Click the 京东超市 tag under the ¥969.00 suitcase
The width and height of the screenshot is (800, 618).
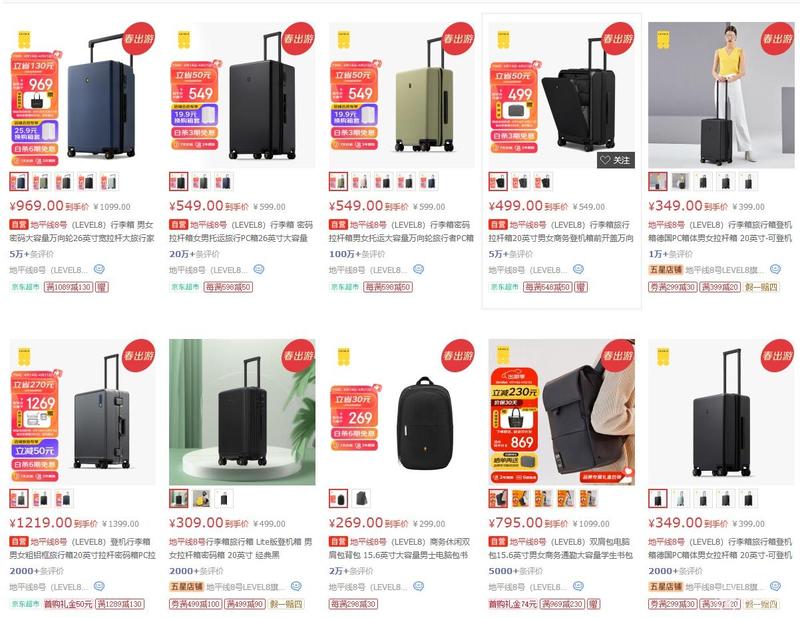26,287
